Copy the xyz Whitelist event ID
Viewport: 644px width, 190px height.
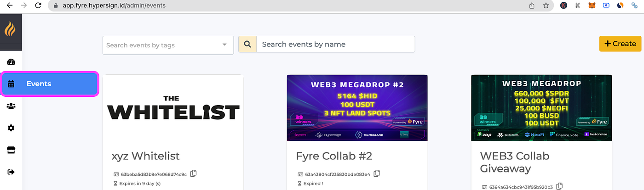tap(194, 173)
